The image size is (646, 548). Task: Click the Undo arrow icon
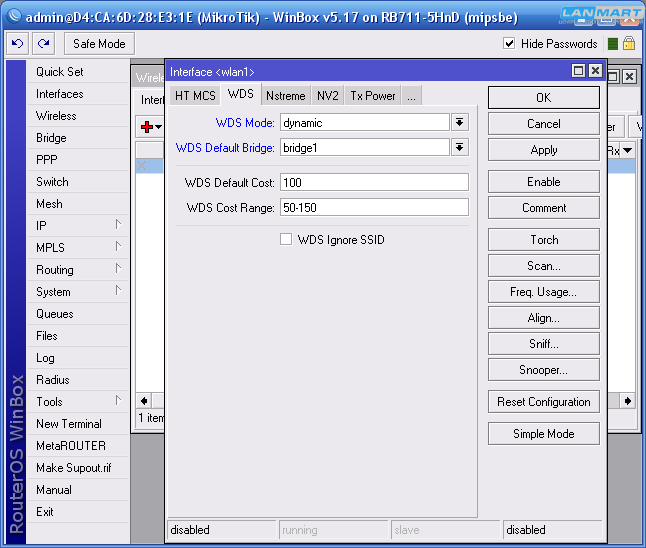[17, 44]
